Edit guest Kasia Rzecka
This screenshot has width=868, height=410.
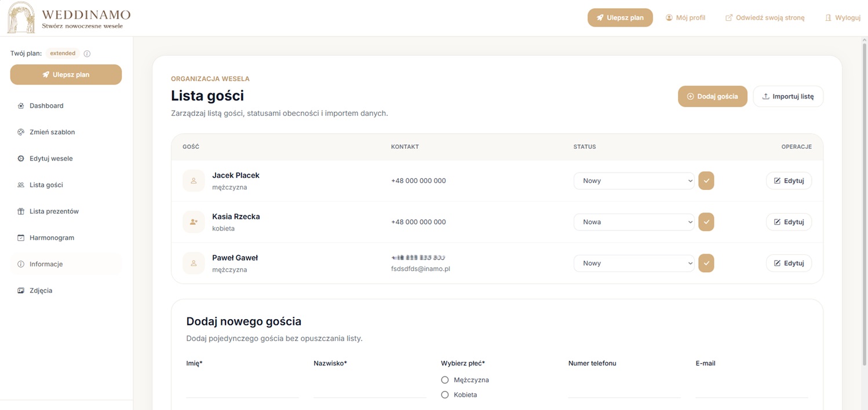pos(789,222)
